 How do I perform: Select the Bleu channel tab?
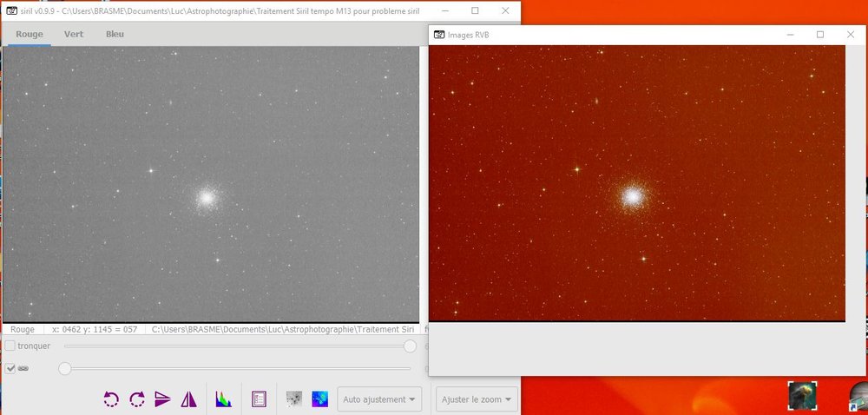point(115,35)
